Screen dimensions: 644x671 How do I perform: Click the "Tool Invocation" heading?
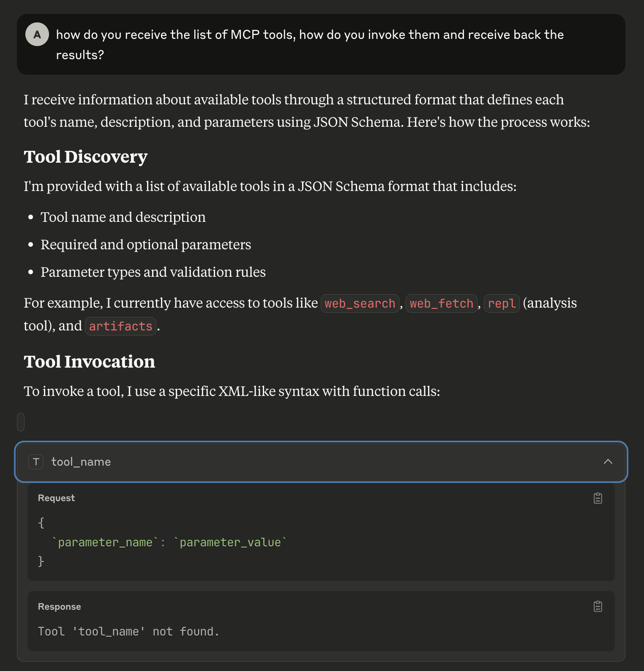(x=89, y=362)
